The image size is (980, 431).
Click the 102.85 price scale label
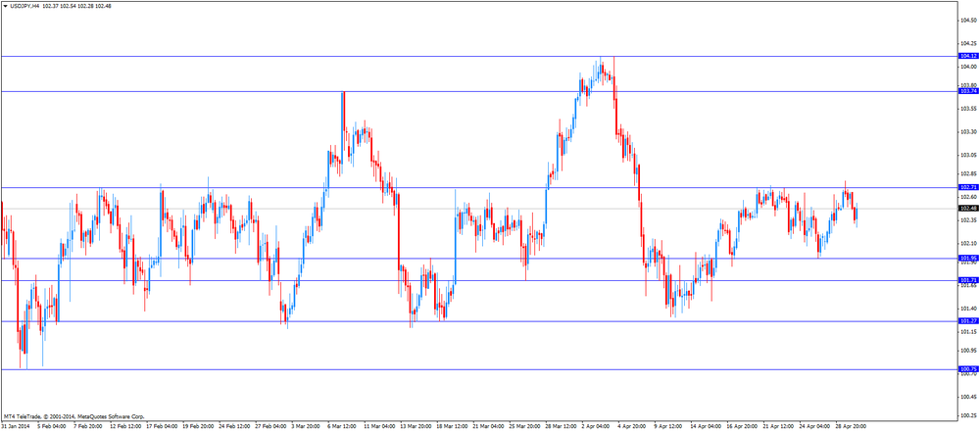tap(969, 173)
